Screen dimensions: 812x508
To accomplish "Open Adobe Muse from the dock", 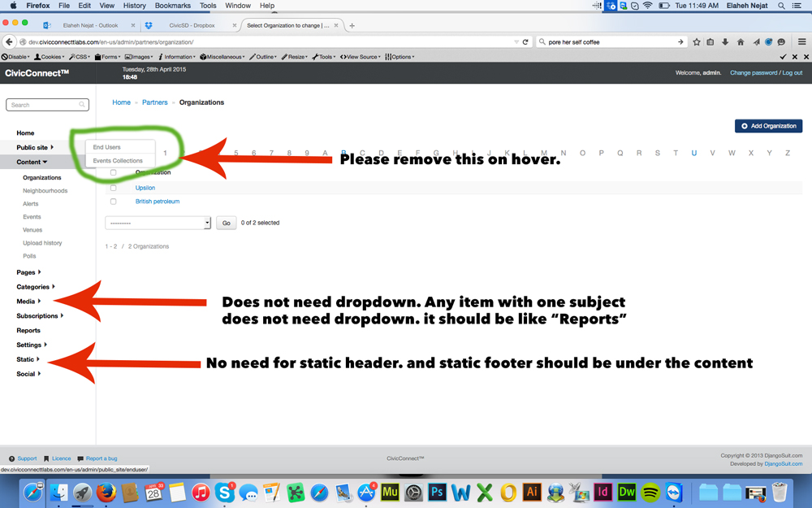I will click(390, 492).
